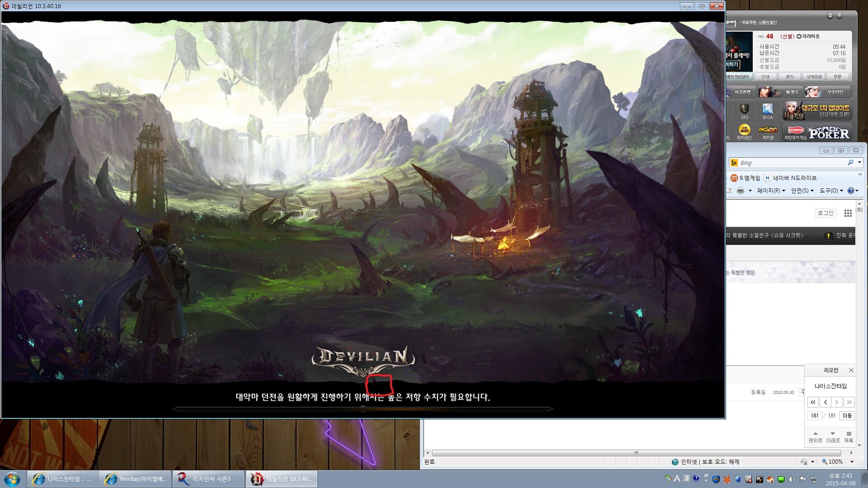The image size is (868, 488).
Task: Click 맨위로 scroll-to-top arrow
Action: (x=815, y=434)
